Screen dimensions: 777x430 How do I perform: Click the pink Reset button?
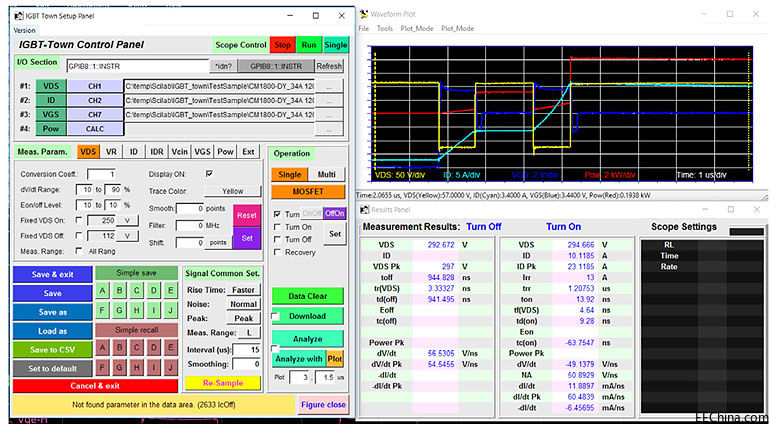pyautogui.click(x=247, y=215)
